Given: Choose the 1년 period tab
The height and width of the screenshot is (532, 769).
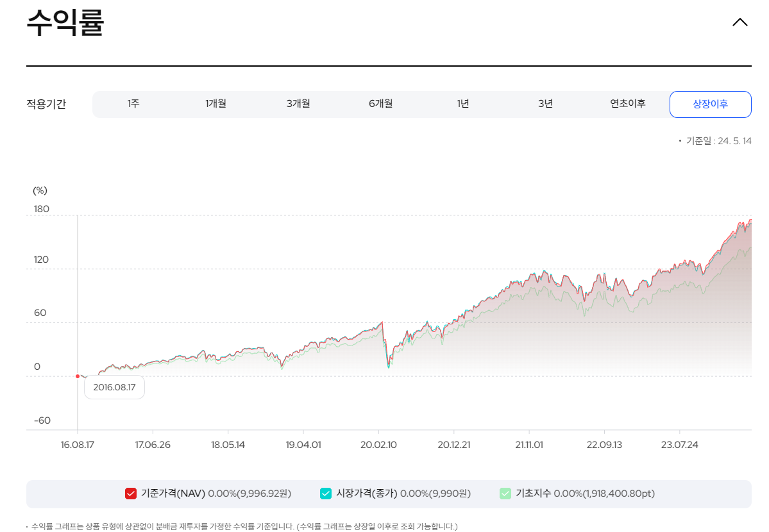Looking at the screenshot, I should pyautogui.click(x=463, y=104).
